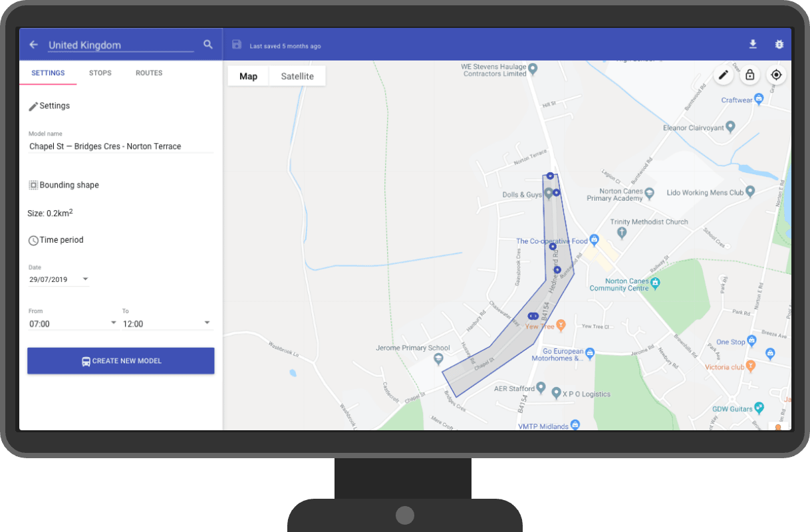810x532 pixels.
Task: Click the X P O Logistics pin
Action: 557,393
